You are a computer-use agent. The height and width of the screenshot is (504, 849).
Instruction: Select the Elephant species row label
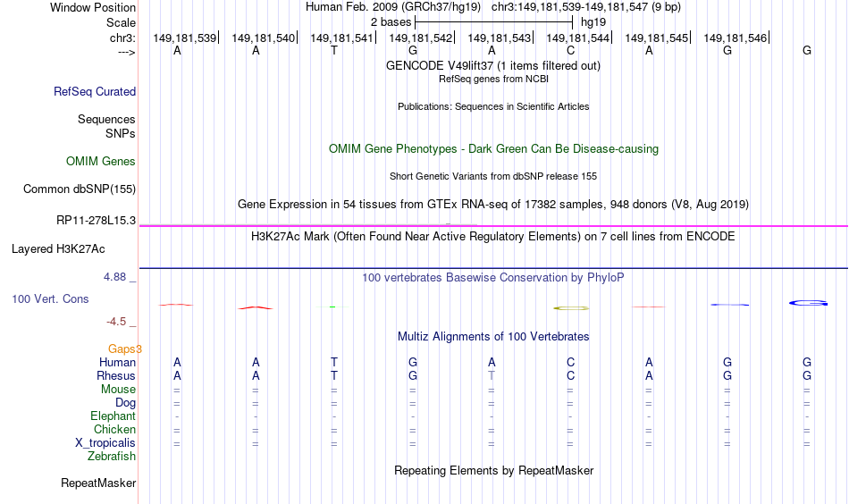pos(113,416)
